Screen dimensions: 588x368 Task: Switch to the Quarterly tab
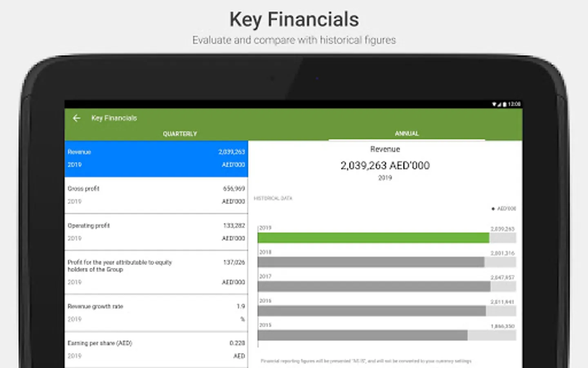pyautogui.click(x=180, y=134)
